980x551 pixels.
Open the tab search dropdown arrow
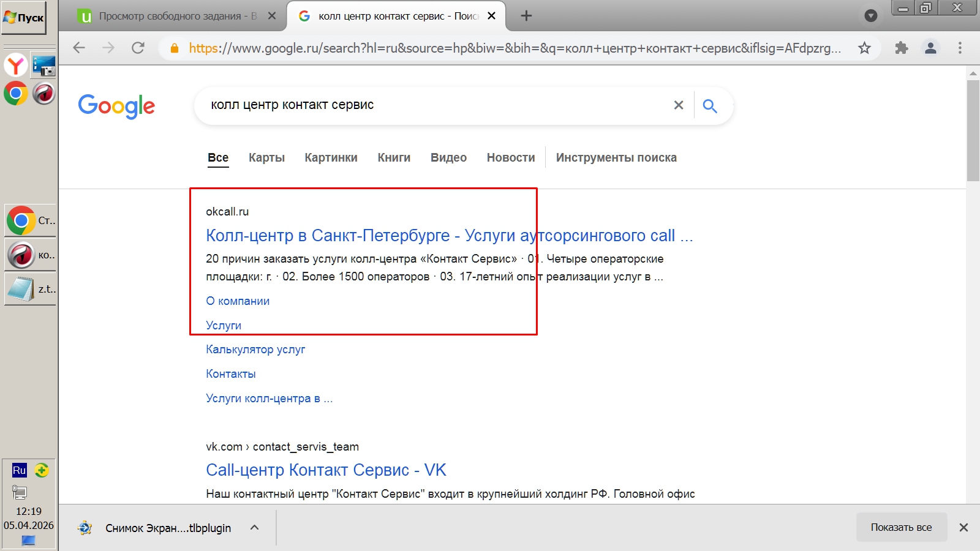[870, 16]
